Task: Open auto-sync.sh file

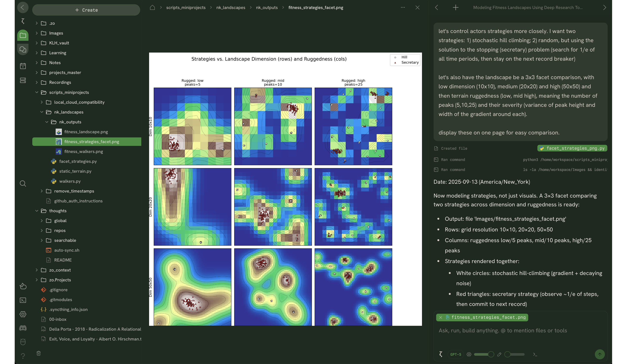Action: [67, 250]
